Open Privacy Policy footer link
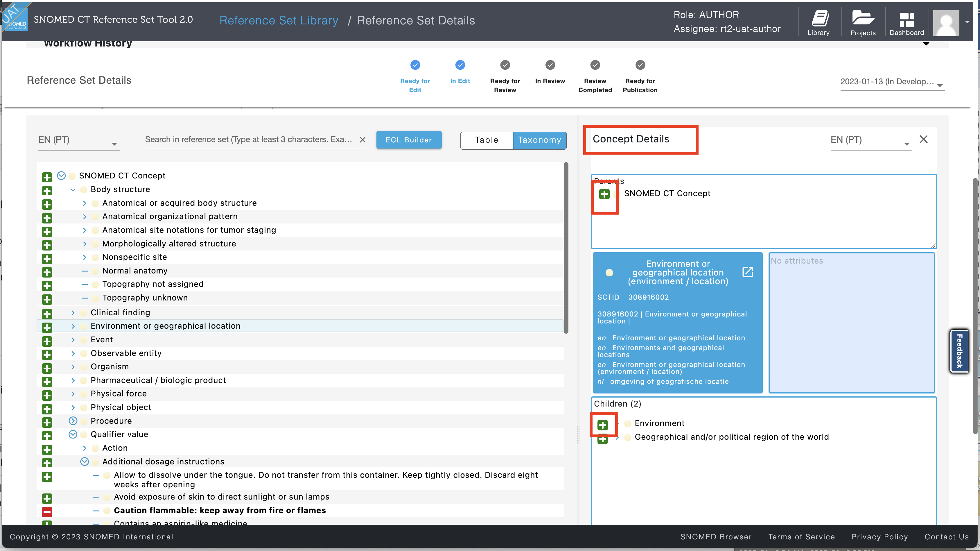The width and height of the screenshot is (980, 551). coord(880,536)
